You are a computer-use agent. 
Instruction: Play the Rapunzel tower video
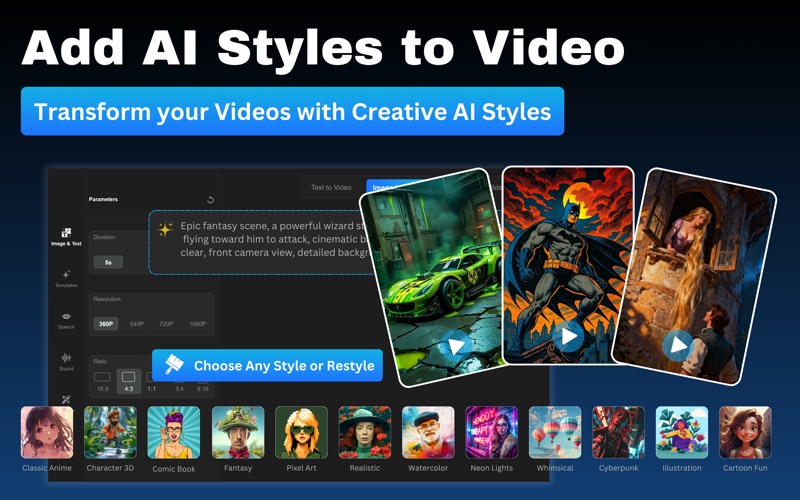point(678,345)
